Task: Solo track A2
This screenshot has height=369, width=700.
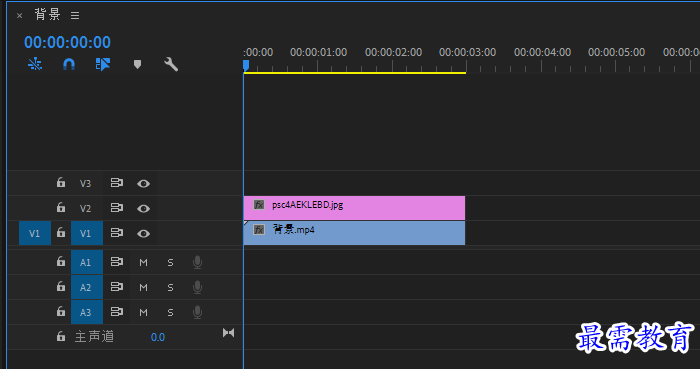Action: pyautogui.click(x=170, y=288)
